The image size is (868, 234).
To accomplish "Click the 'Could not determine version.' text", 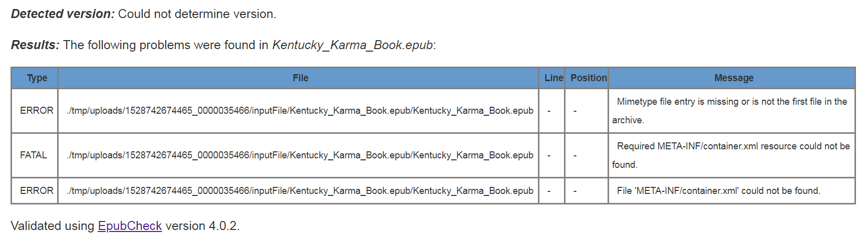I will [x=197, y=14].
